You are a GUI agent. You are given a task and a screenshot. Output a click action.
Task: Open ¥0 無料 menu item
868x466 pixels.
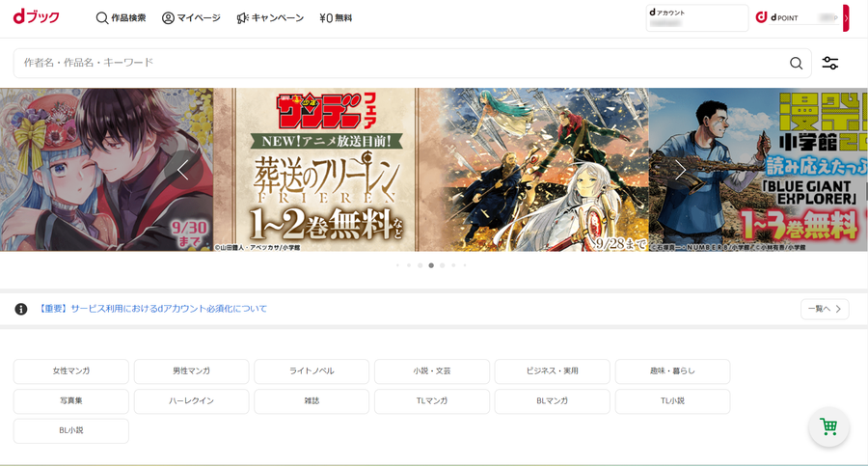coord(336,17)
